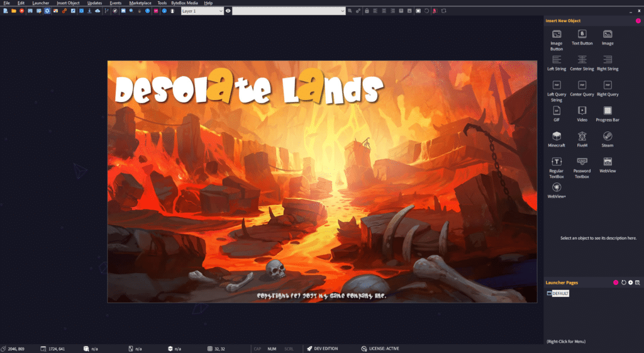Open the Marketplace menu
Viewport: 644px width, 353px height.
[x=140, y=3]
